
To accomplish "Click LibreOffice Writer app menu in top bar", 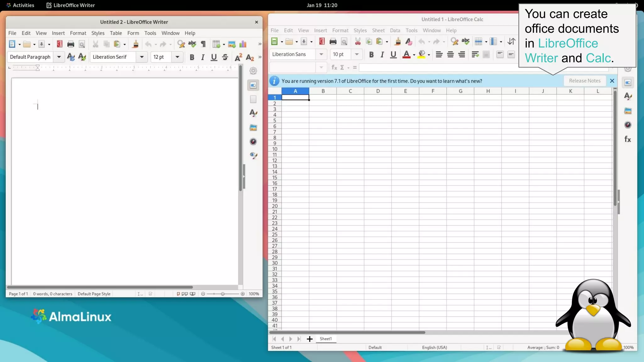I will tap(71, 5).
